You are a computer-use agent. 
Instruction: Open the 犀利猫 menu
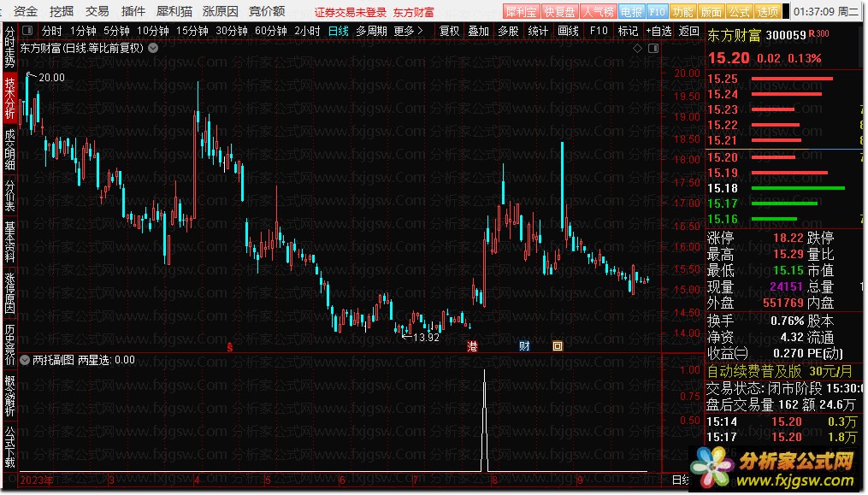coord(174,11)
